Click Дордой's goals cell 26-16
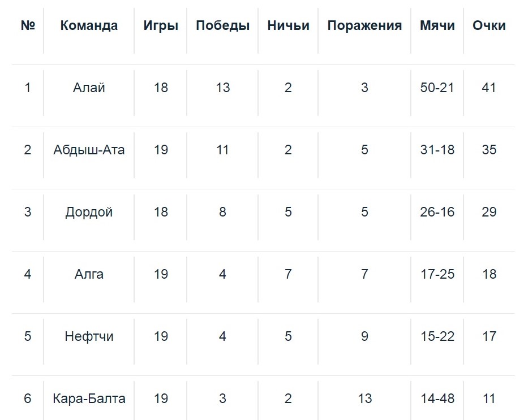Image resolution: width=524 pixels, height=420 pixels. click(437, 212)
